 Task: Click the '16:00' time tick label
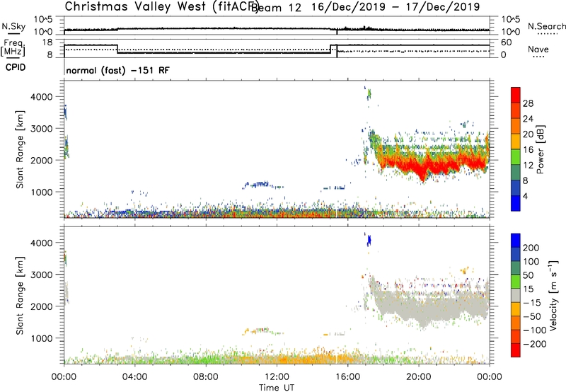click(x=347, y=377)
